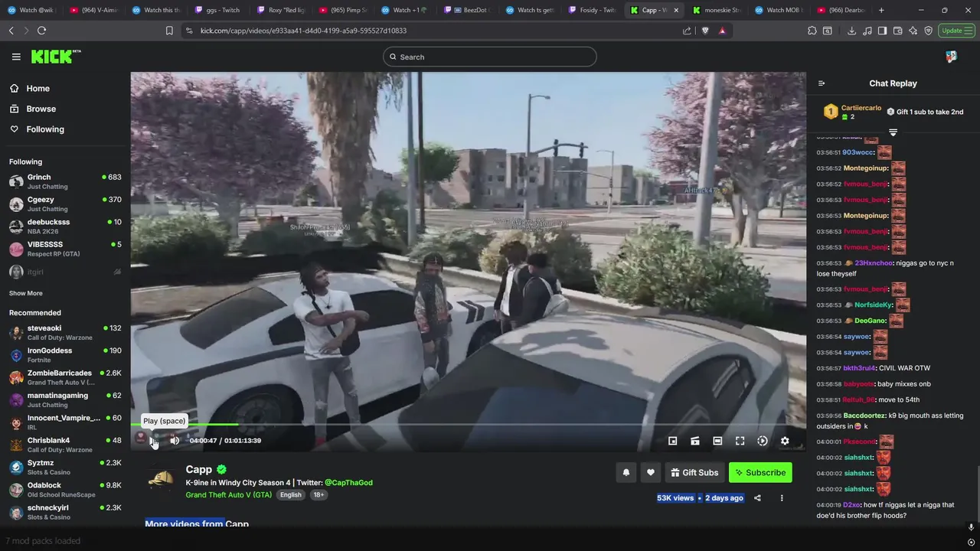The width and height of the screenshot is (980, 551).
Task: Open ZombieBarricades channel
Action: pyautogui.click(x=65, y=377)
